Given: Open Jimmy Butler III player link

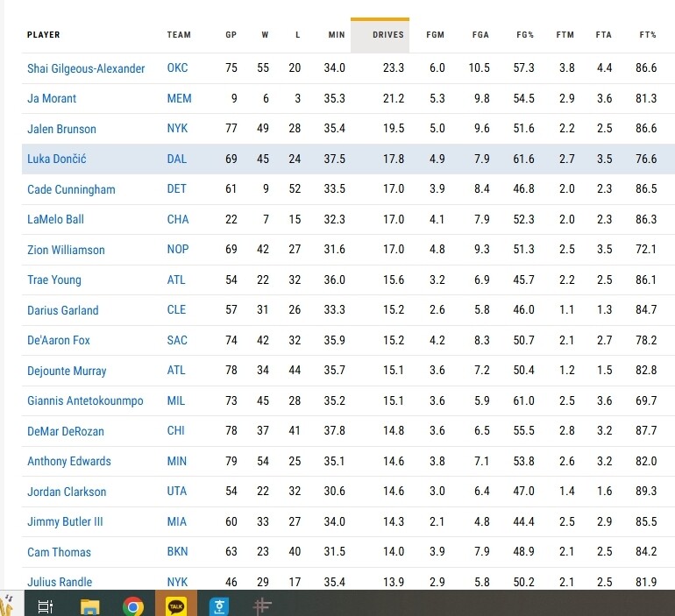Looking at the screenshot, I should coord(65,521).
